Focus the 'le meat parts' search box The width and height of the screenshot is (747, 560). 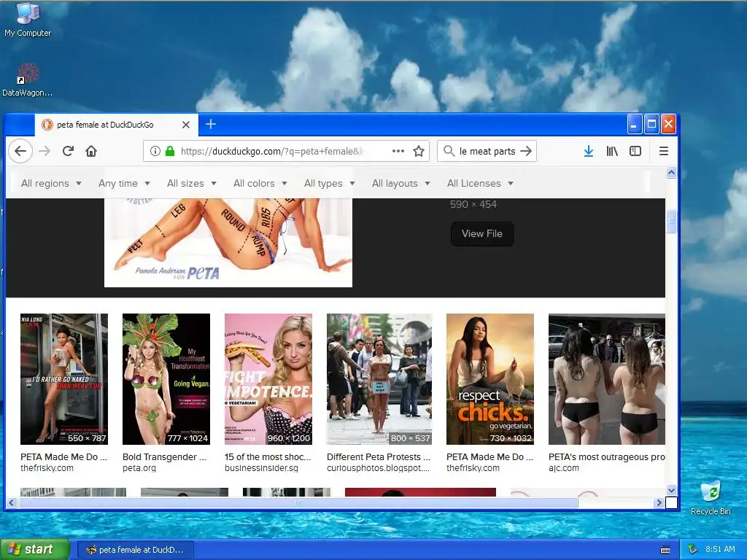(487, 152)
